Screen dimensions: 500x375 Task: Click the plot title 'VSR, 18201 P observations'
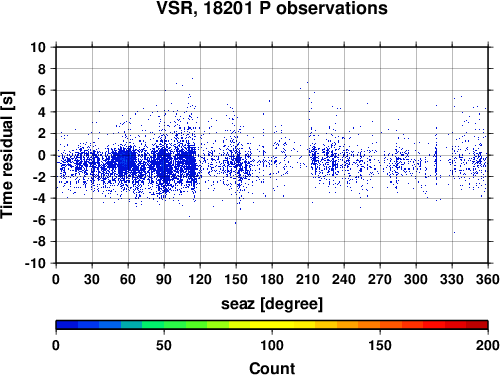coord(272,8)
